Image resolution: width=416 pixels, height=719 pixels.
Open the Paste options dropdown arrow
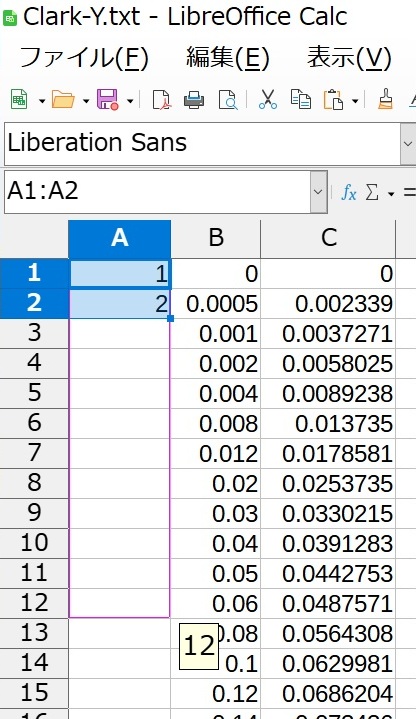click(355, 100)
